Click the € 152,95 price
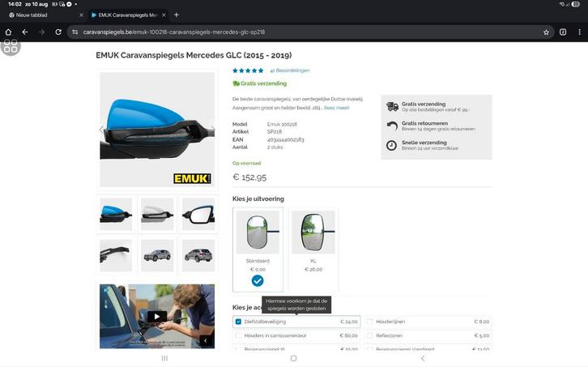The image size is (588, 367). (x=249, y=177)
